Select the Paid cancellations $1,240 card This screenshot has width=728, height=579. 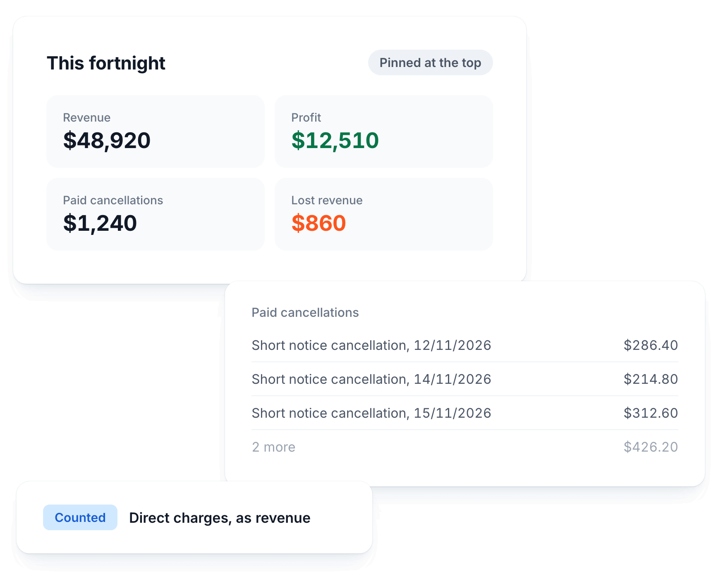pos(156,214)
